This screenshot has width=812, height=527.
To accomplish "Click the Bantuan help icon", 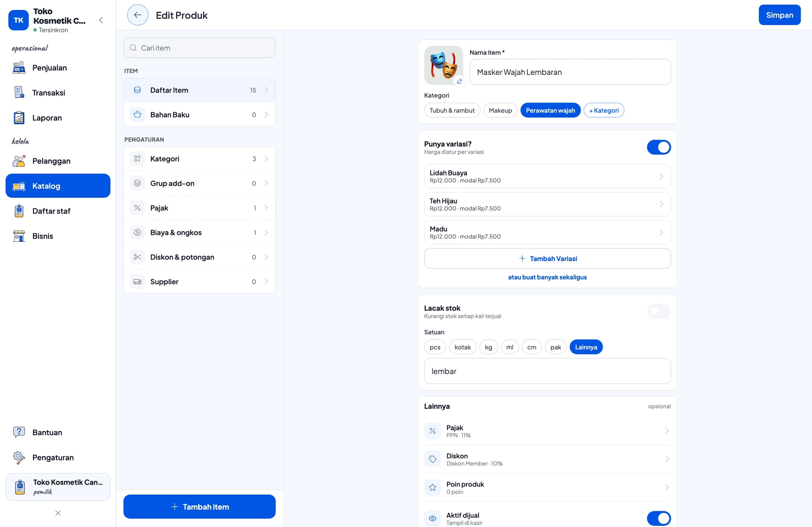I will (19, 432).
